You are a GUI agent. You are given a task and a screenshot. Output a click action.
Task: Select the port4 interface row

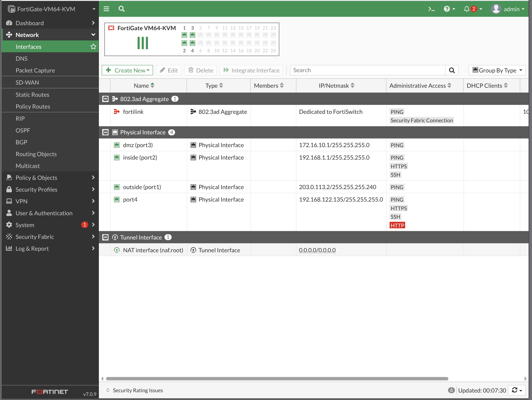click(x=314, y=212)
